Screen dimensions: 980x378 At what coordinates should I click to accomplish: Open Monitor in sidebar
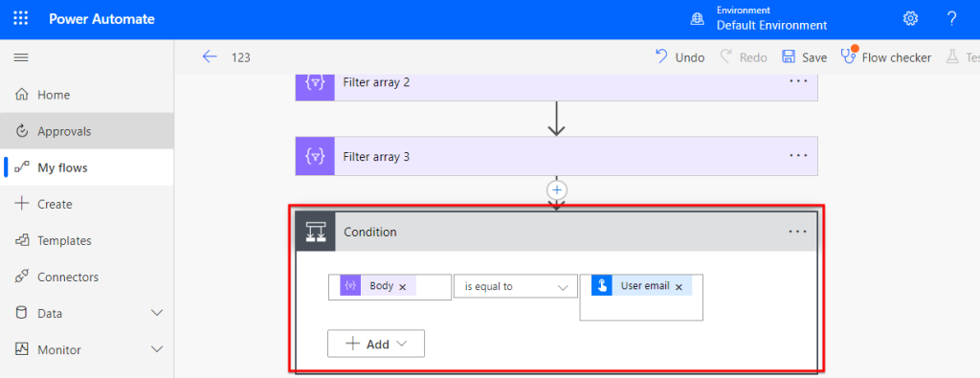pyautogui.click(x=87, y=350)
